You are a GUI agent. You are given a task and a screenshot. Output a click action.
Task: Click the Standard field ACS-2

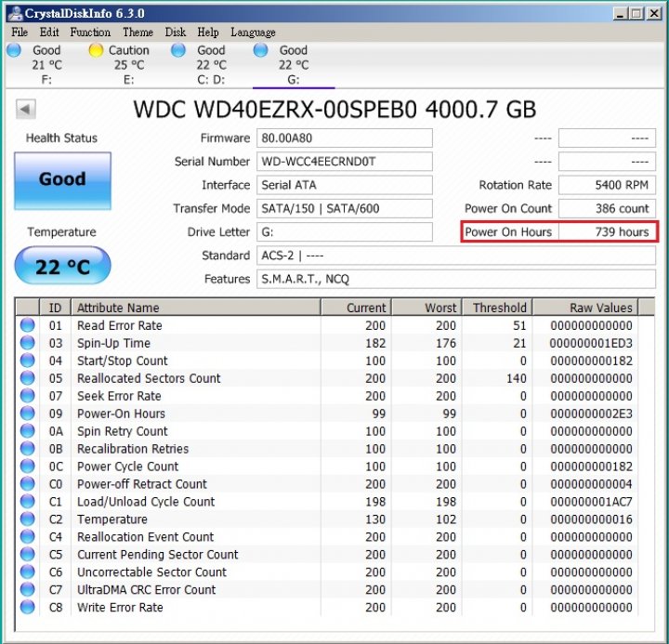point(456,256)
